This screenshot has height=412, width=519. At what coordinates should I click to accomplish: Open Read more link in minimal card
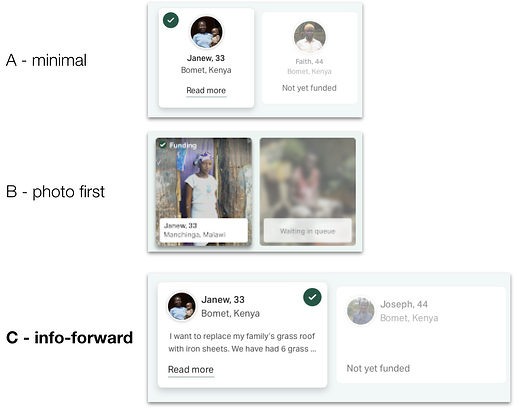tap(206, 90)
